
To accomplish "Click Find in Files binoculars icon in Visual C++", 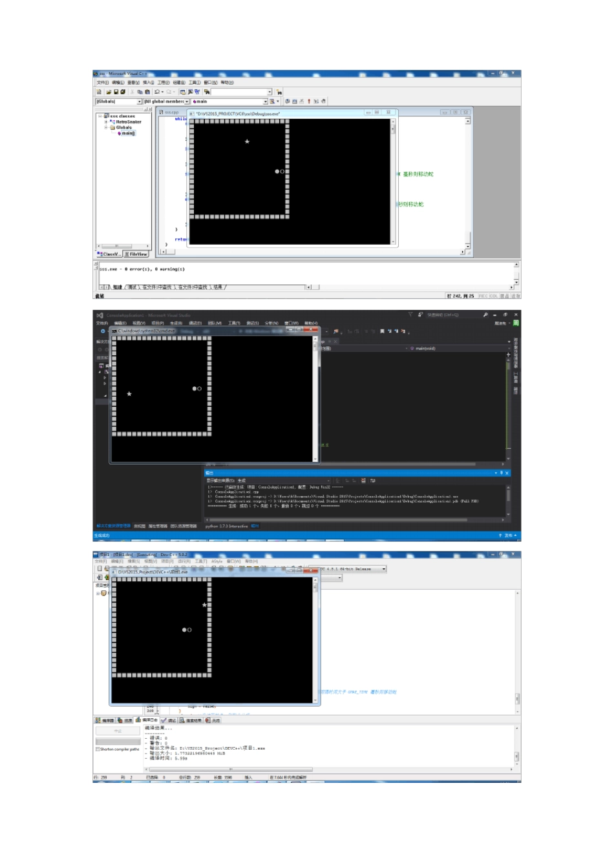I will point(206,92).
